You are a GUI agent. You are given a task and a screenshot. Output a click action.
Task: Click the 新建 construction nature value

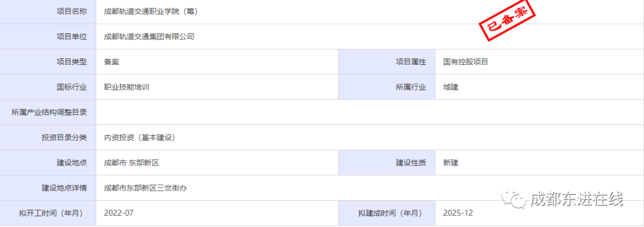pos(451,163)
